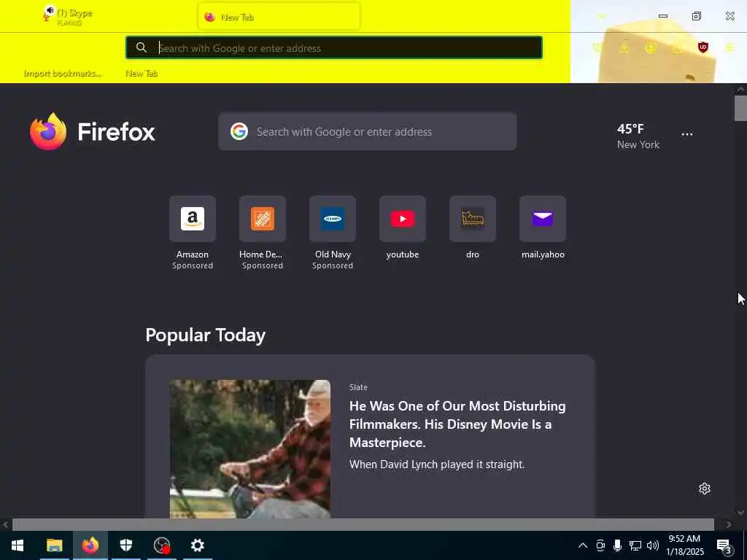The height and width of the screenshot is (560, 747).
Task: Open the New Tab bookmark in bookmarks toolbar
Action: pos(142,74)
